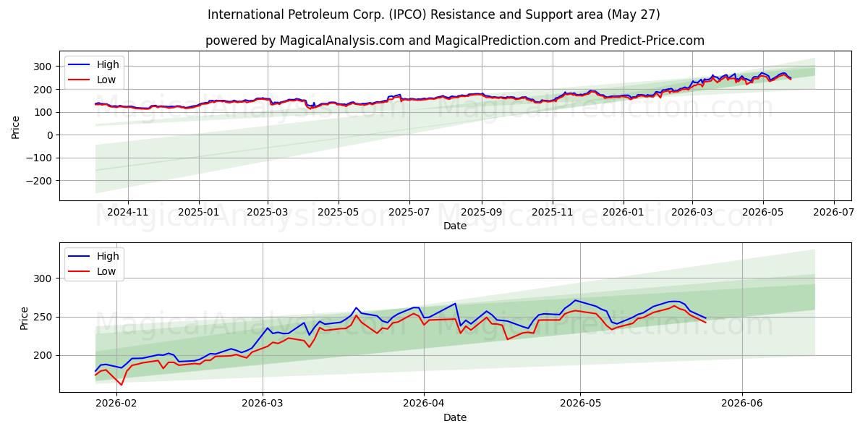Click the 250 price tick on bottom chart
Image resolution: width=868 pixels, height=434 pixels.
tap(45, 317)
